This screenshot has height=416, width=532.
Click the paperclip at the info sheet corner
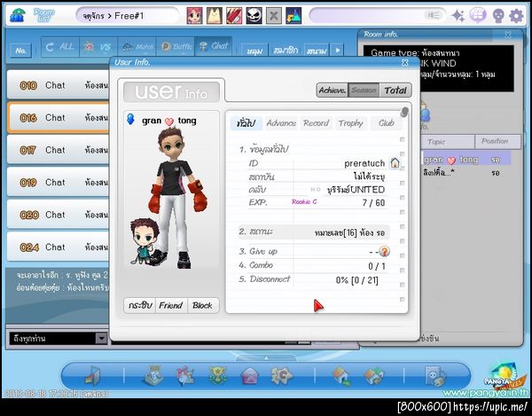[404, 112]
